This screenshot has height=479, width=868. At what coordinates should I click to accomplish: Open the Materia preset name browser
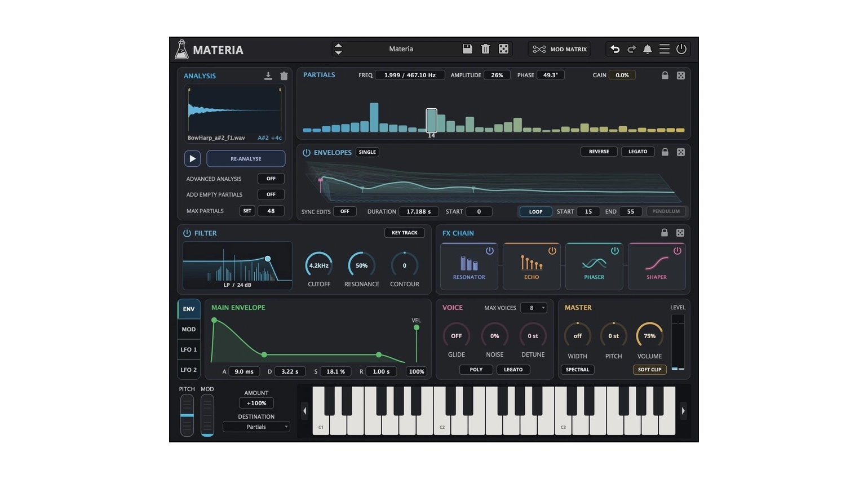tap(401, 49)
